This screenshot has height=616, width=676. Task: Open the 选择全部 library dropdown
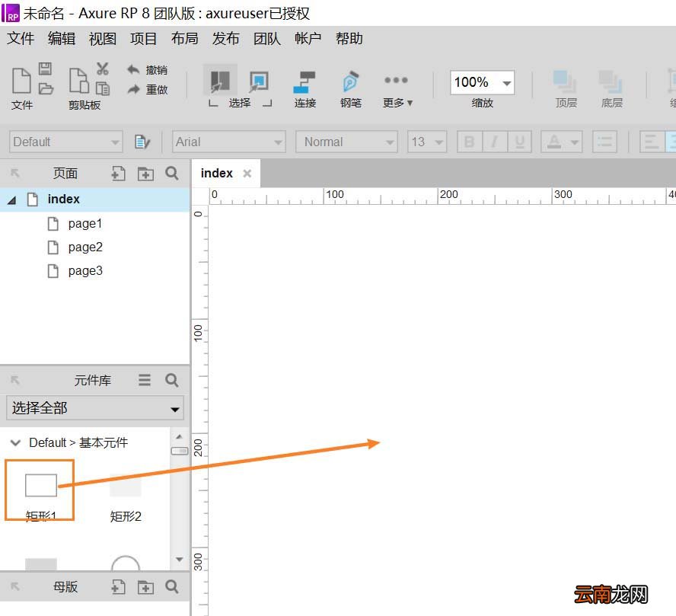click(x=95, y=408)
